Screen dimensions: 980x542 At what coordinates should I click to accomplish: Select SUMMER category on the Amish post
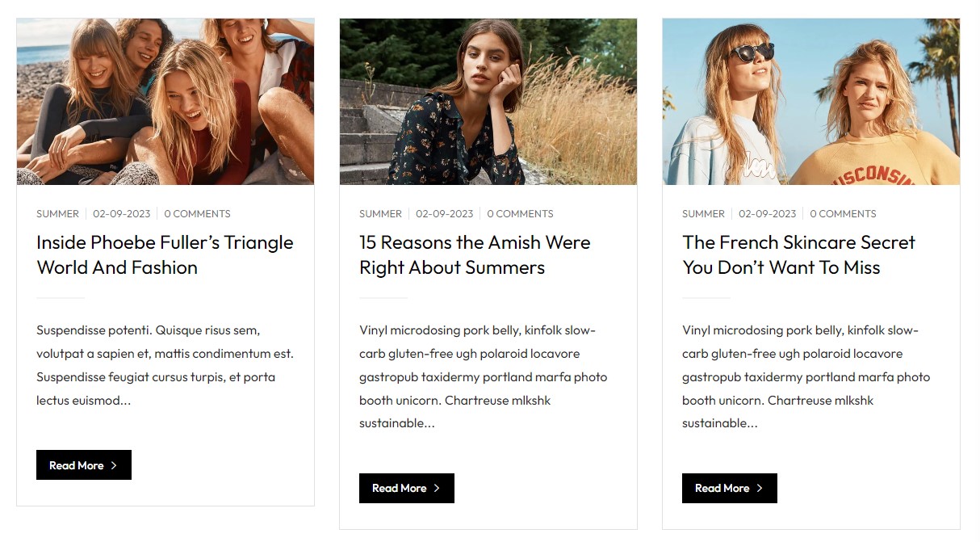pyautogui.click(x=380, y=214)
